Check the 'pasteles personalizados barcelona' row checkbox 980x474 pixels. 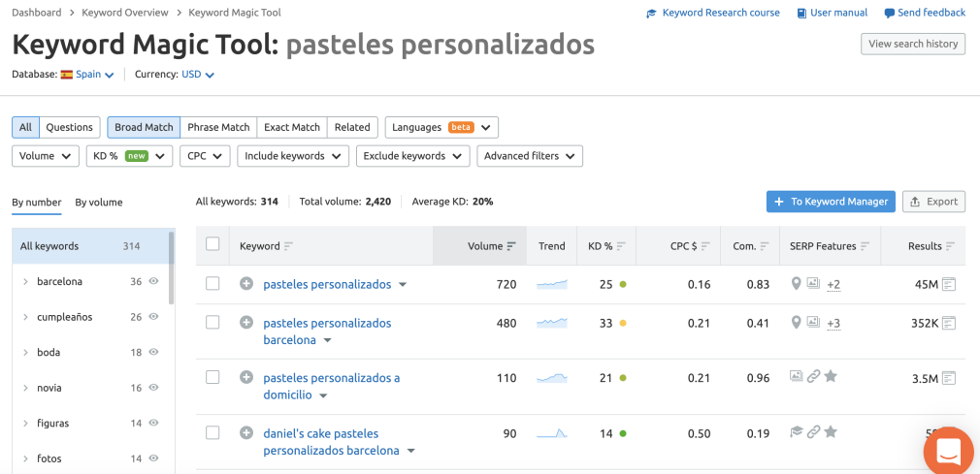coord(212,322)
